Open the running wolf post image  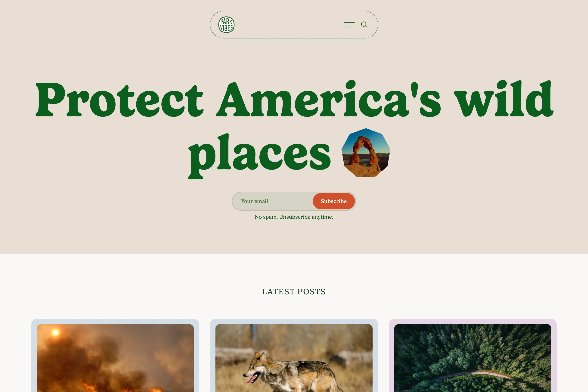(x=294, y=358)
